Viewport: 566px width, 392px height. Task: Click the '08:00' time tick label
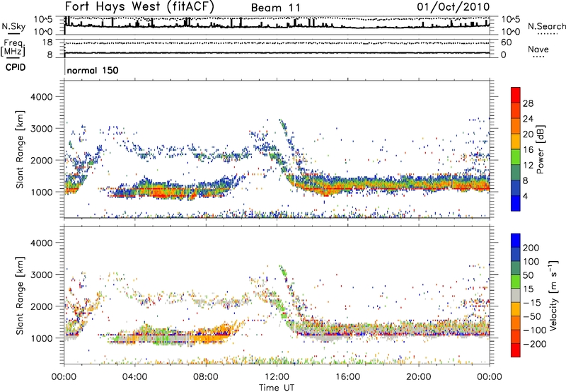click(206, 377)
